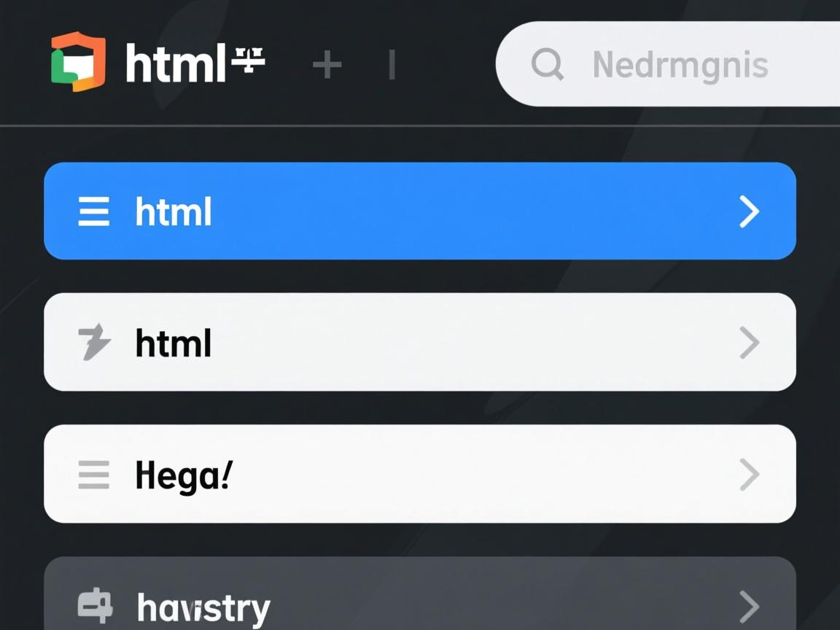Click the hamburger icon in the blue html row
840x630 pixels.
(x=94, y=211)
